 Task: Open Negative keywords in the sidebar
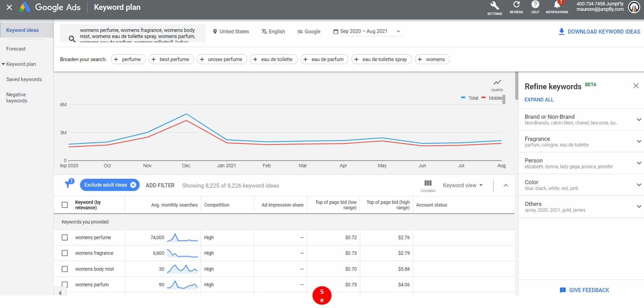pos(17,97)
